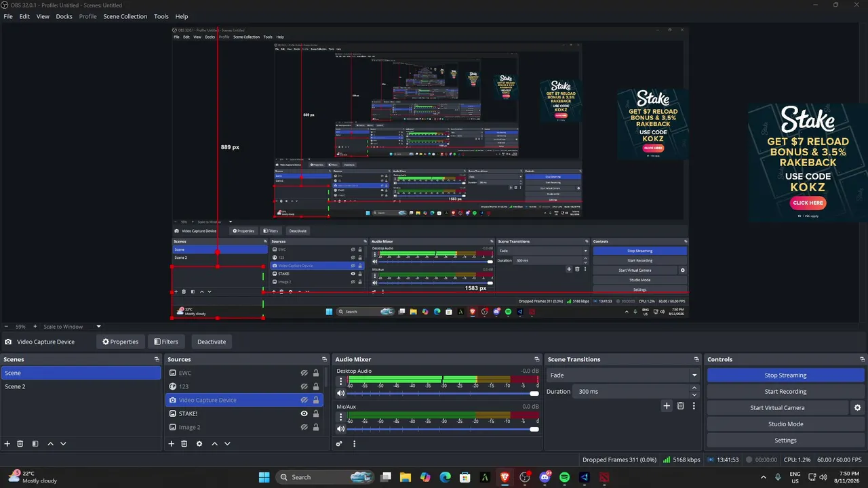Adjust Desktop Audio volume slider
Image resolution: width=868 pixels, height=488 pixels.
point(443,393)
